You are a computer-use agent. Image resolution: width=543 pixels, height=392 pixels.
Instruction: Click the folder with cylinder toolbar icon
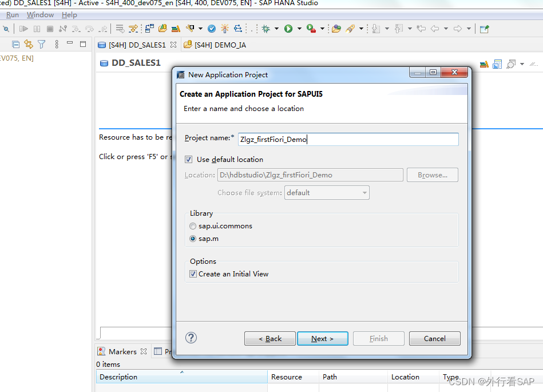[x=162, y=29]
